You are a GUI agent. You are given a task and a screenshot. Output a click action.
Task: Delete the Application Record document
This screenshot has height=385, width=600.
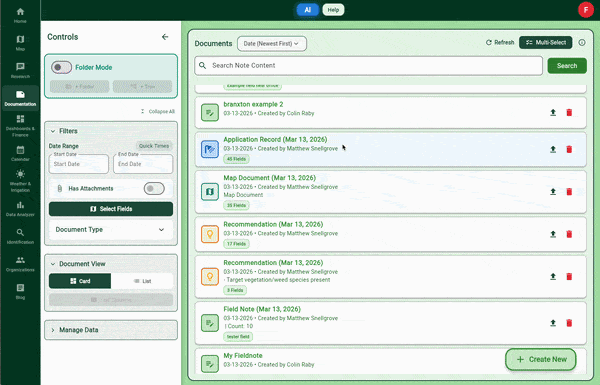tap(569, 149)
